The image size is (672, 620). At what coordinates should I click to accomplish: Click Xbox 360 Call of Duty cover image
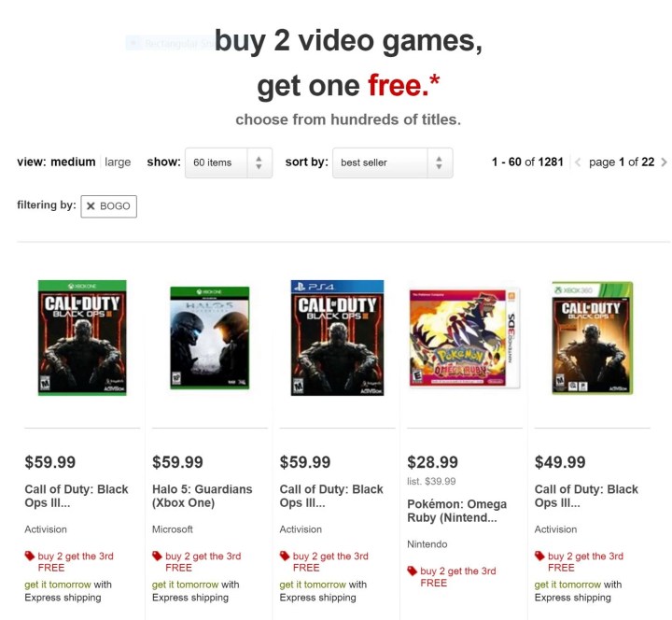[593, 338]
